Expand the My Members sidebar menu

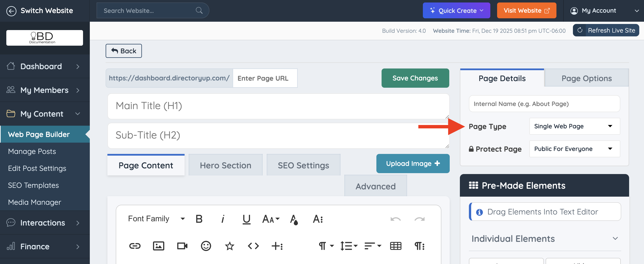pos(44,90)
